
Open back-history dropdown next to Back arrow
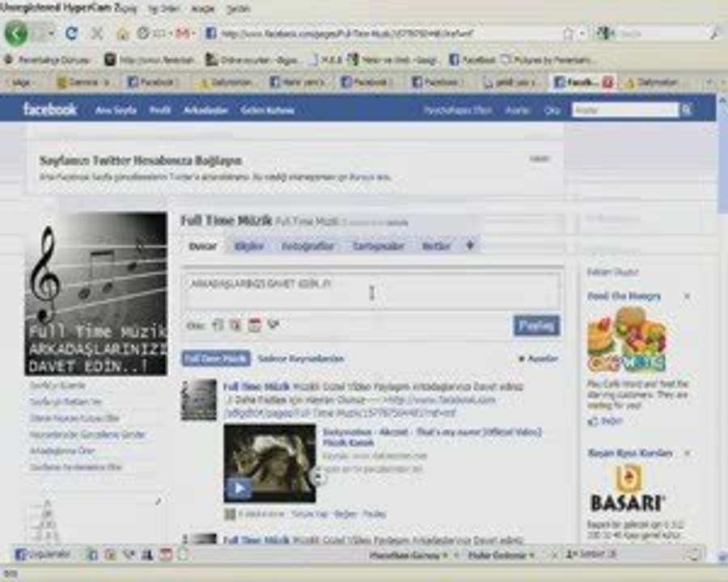click(x=51, y=33)
